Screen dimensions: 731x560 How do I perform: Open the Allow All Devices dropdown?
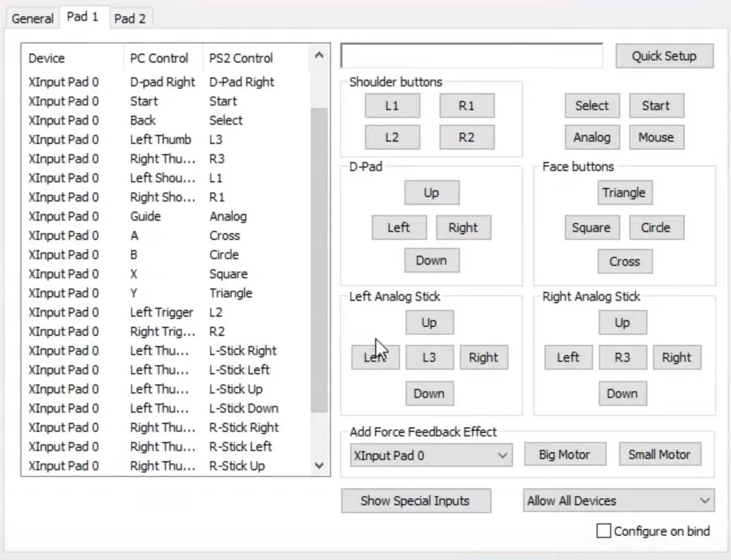619,501
